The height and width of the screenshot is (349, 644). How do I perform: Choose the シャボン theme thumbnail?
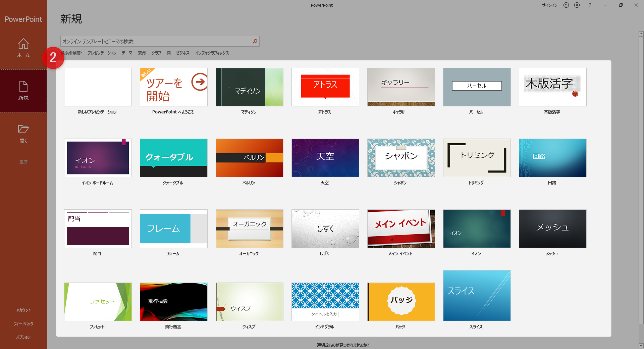[401, 158]
